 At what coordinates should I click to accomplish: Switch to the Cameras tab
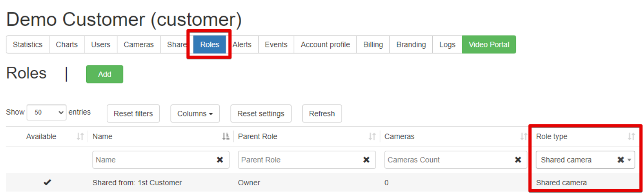(138, 45)
